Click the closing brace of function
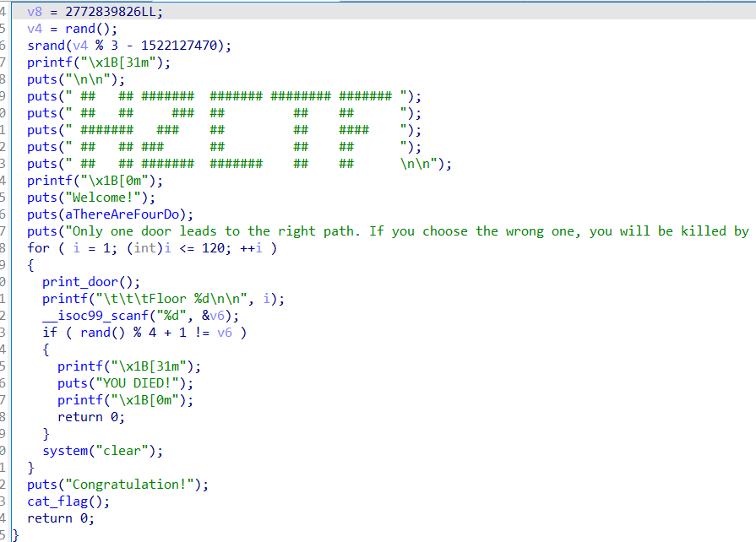This screenshot has width=756, height=542. point(15,535)
